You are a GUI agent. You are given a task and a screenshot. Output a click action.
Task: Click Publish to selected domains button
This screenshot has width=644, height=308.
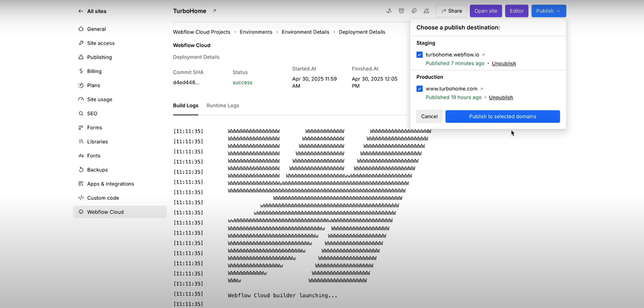tap(502, 117)
